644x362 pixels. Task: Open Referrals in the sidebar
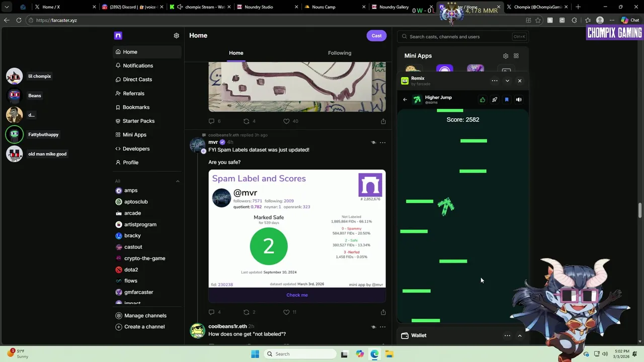pos(147,94)
